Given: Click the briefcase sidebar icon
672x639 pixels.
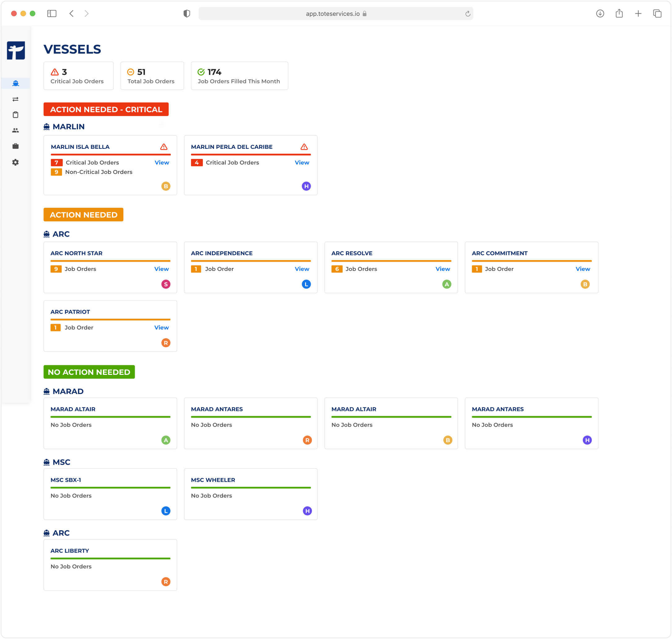Looking at the screenshot, I should tap(15, 146).
